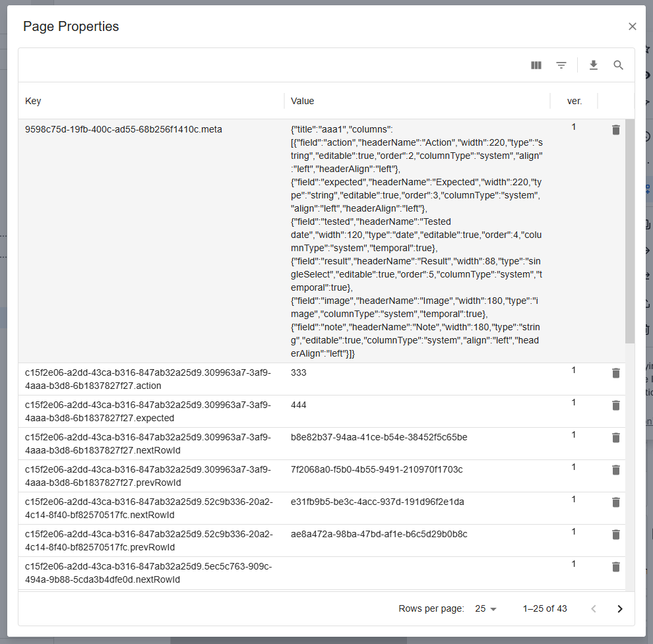Delete the 9598c75d .meta property row
The height and width of the screenshot is (644, 653).
616,130
